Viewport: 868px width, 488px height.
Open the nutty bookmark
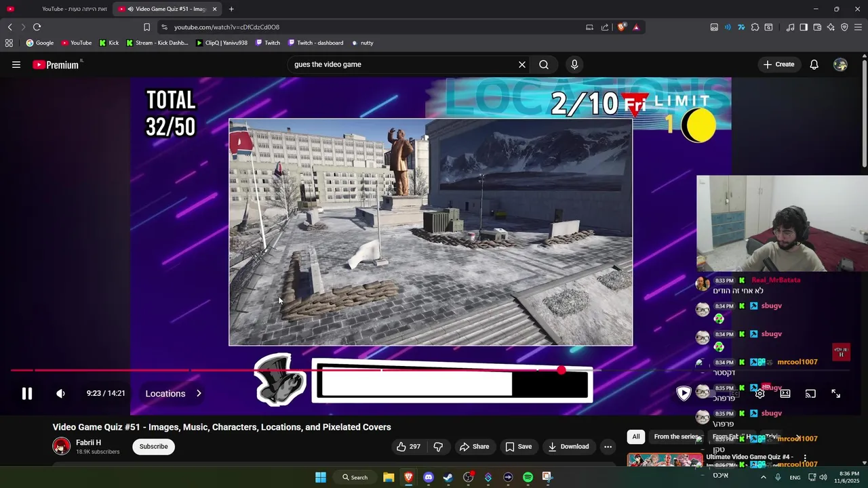click(362, 43)
